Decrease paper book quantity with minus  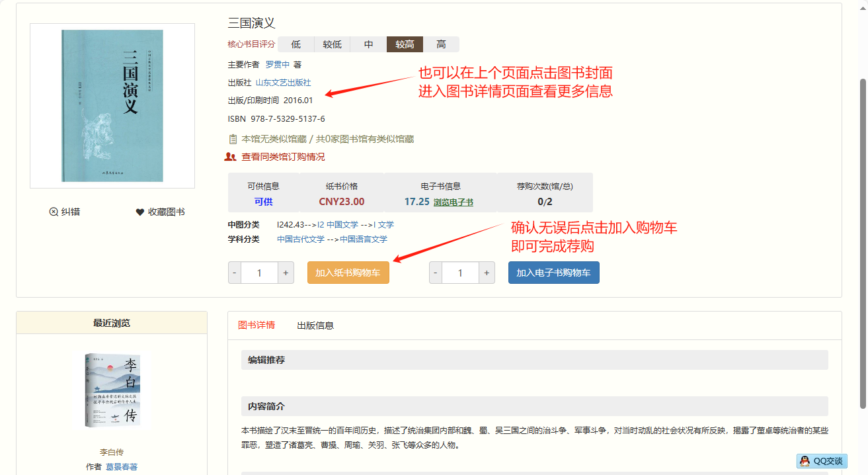pyautogui.click(x=235, y=273)
